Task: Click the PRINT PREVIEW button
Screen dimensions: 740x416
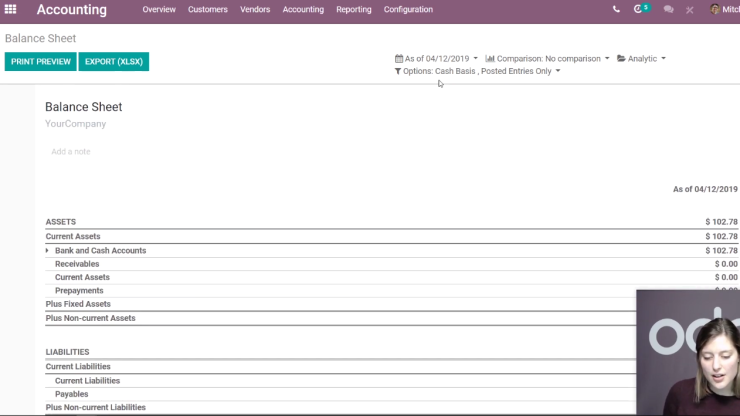Action: (41, 62)
